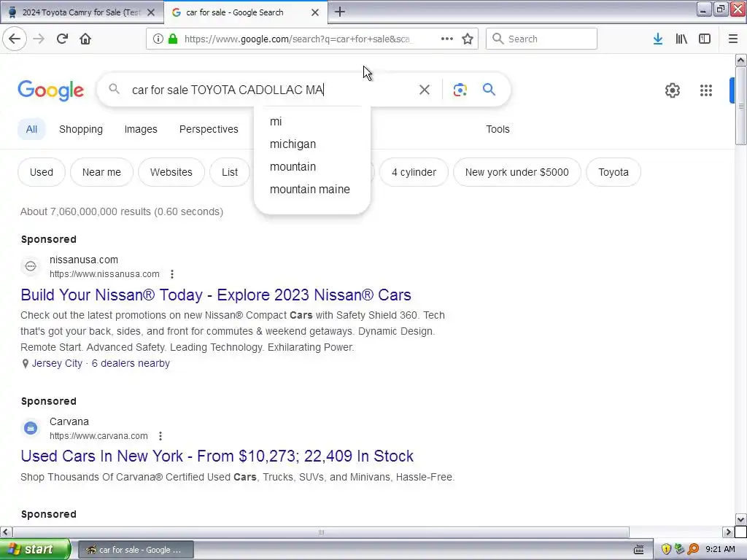Open the downloads arrow icon
747x560 pixels.
point(658,39)
